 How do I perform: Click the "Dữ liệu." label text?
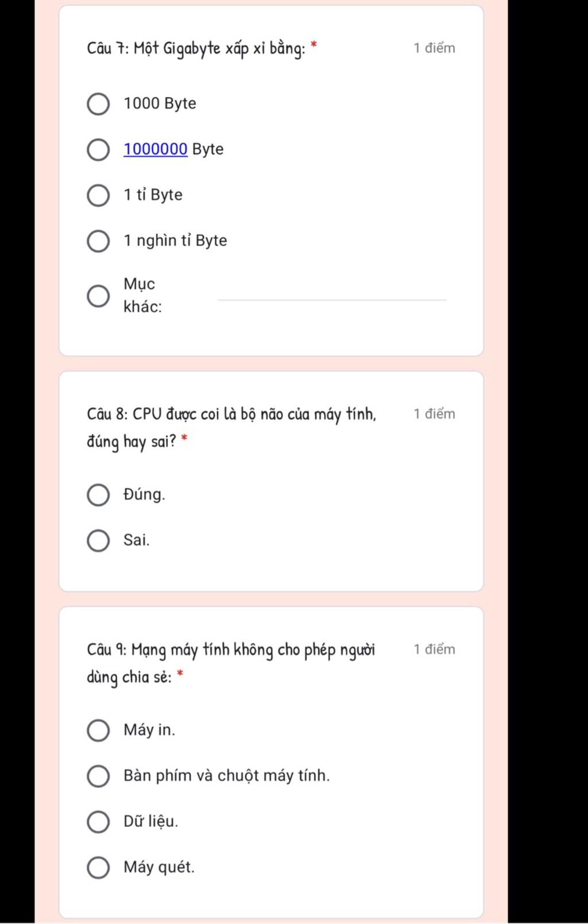tap(151, 821)
